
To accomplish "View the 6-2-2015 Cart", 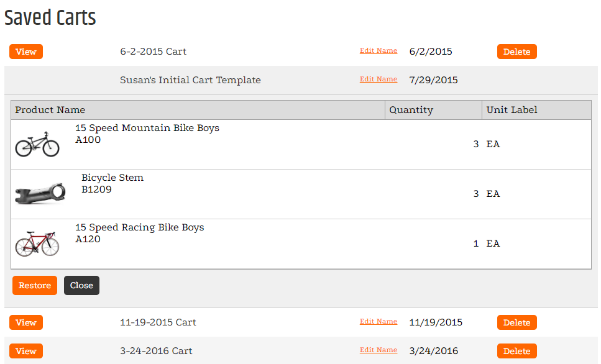I will point(26,52).
